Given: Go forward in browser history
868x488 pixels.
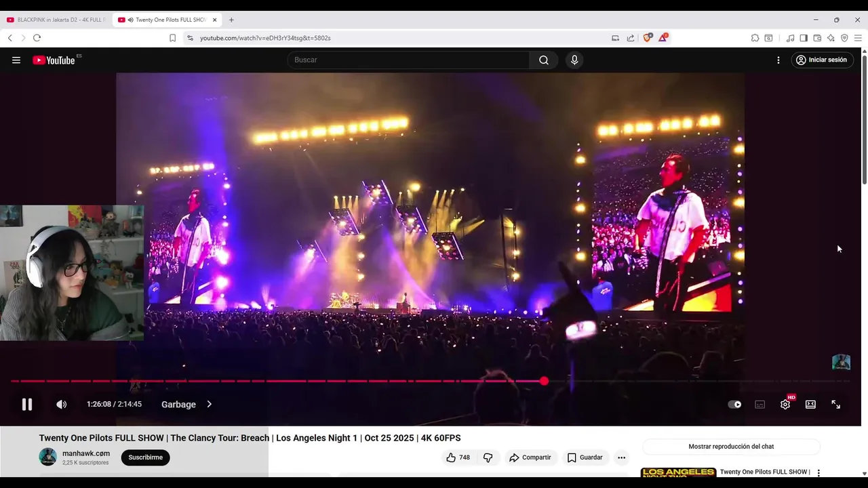Looking at the screenshot, I should click(x=23, y=38).
